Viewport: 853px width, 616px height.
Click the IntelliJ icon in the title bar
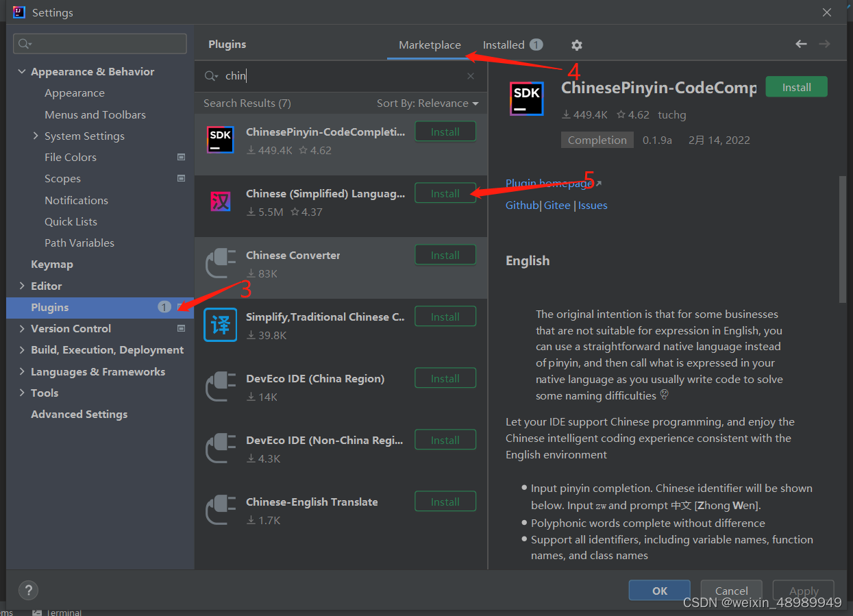pos(19,12)
